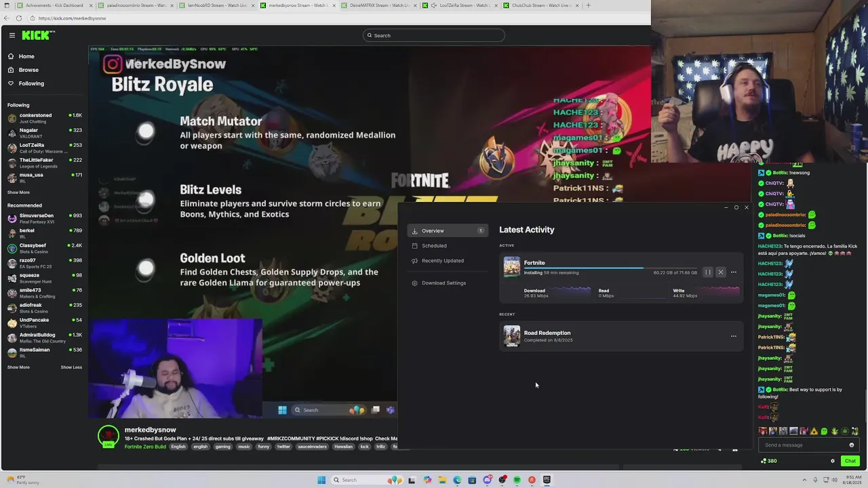Open musa_usa channel in sidebar

click(44, 178)
